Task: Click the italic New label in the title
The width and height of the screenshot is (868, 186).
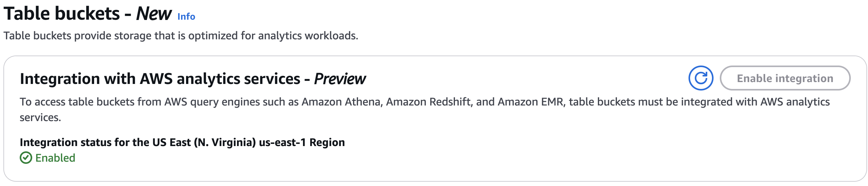Action: 154,14
